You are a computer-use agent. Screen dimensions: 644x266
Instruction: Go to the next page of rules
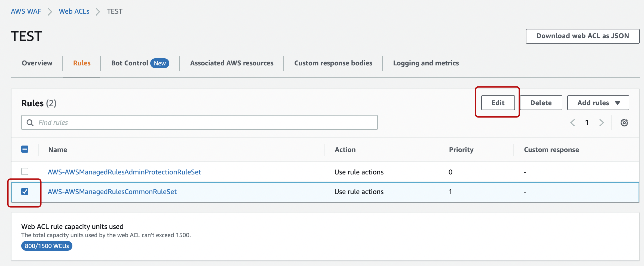602,123
